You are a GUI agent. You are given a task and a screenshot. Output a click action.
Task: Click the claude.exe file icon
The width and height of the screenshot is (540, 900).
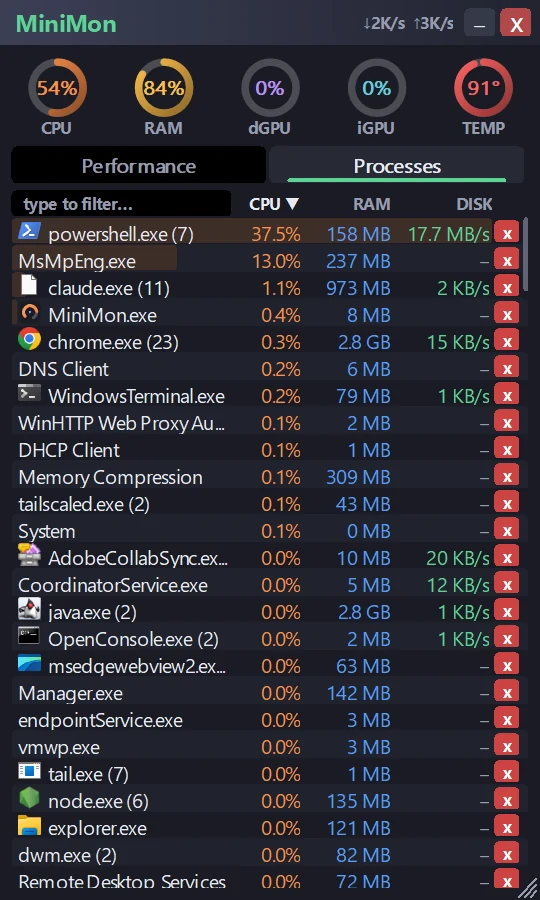pyautogui.click(x=29, y=286)
